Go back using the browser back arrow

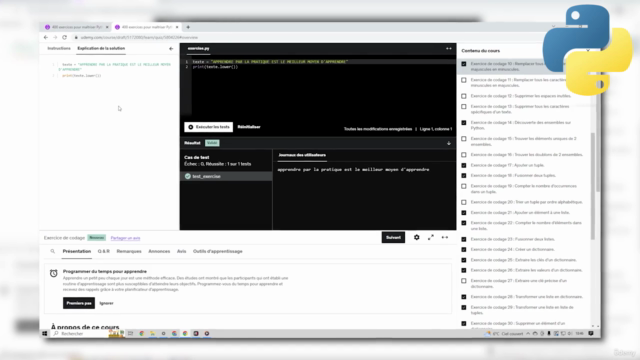[x=46, y=37]
